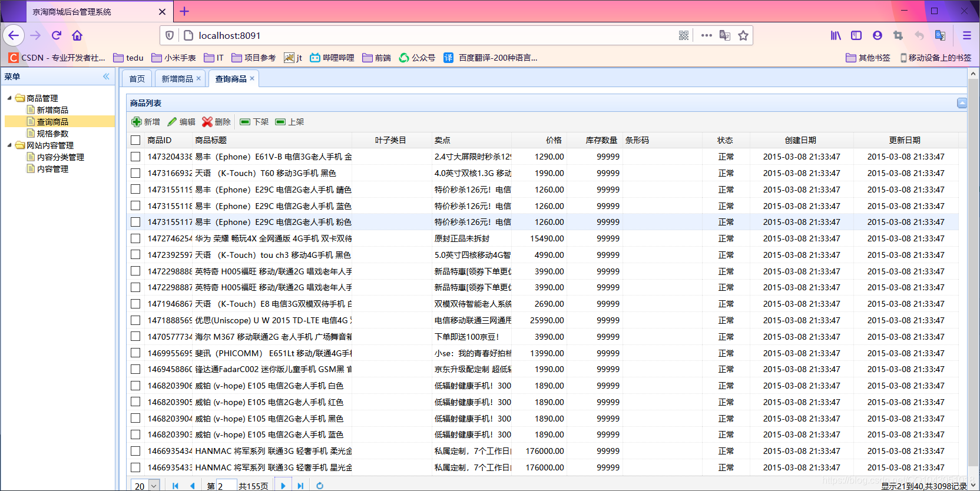Click the 删除 red X delete button

pos(216,122)
